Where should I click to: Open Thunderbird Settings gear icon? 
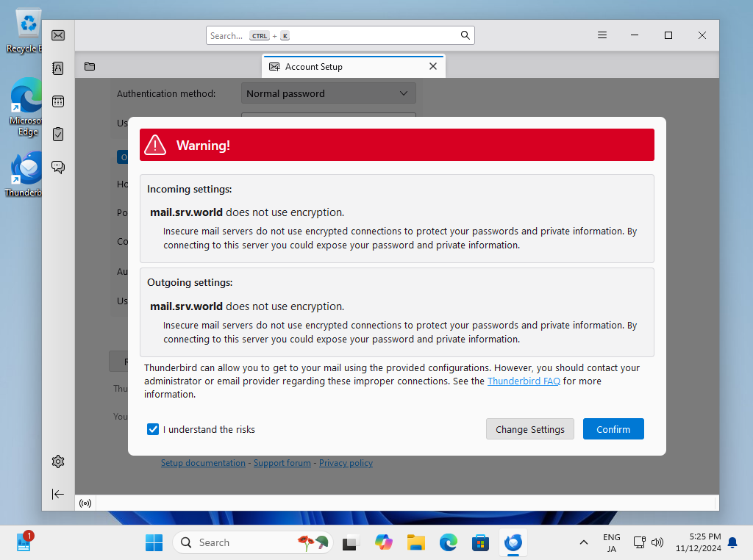pyautogui.click(x=58, y=462)
